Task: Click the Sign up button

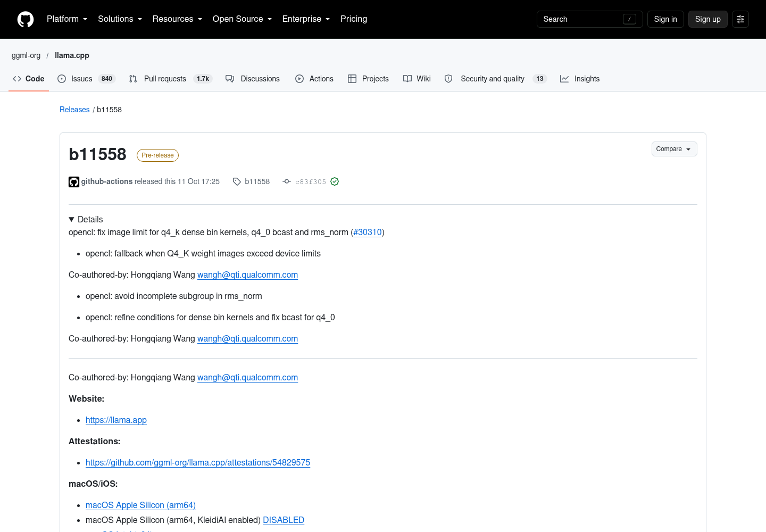Action: tap(707, 19)
